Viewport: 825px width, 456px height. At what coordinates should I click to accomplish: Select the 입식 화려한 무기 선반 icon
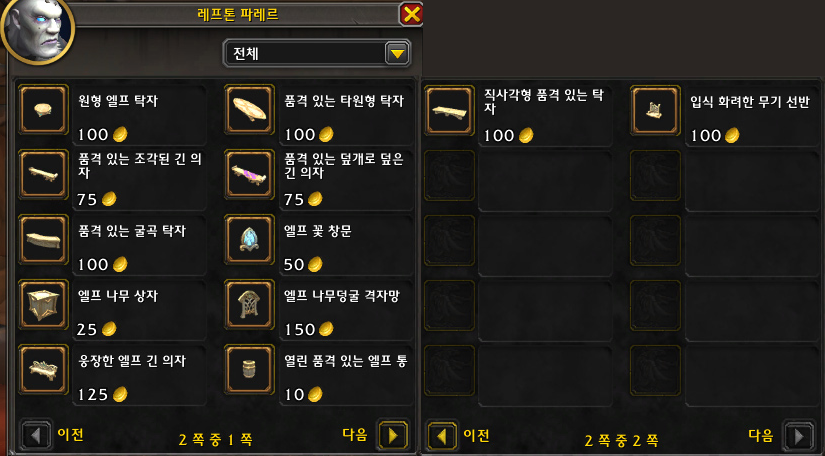[x=655, y=110]
